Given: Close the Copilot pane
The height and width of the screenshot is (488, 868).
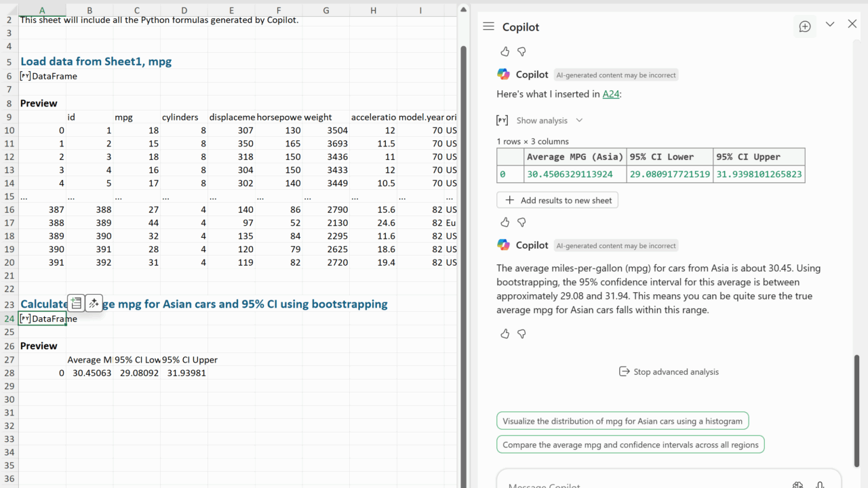Looking at the screenshot, I should [852, 24].
